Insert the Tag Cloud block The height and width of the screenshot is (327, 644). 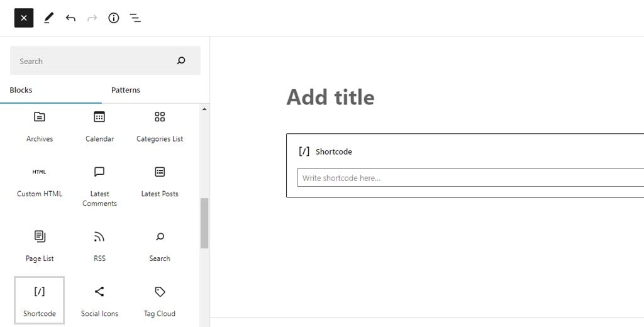tap(160, 301)
